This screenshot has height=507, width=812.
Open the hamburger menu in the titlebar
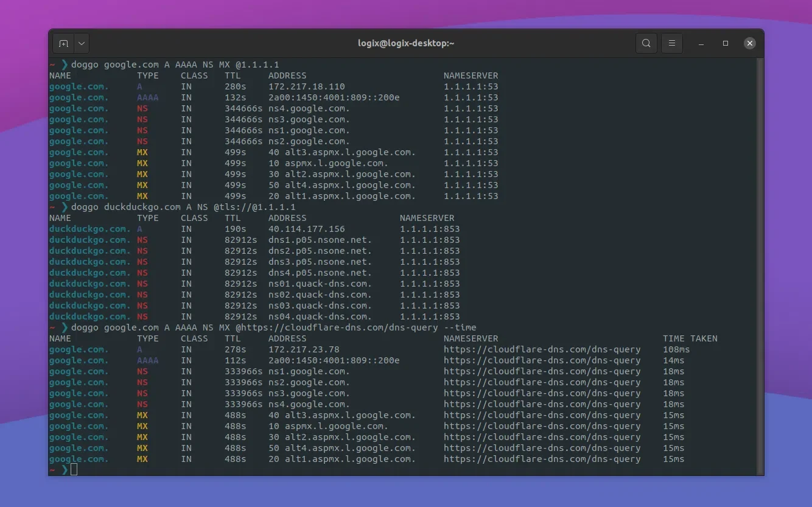pos(672,43)
